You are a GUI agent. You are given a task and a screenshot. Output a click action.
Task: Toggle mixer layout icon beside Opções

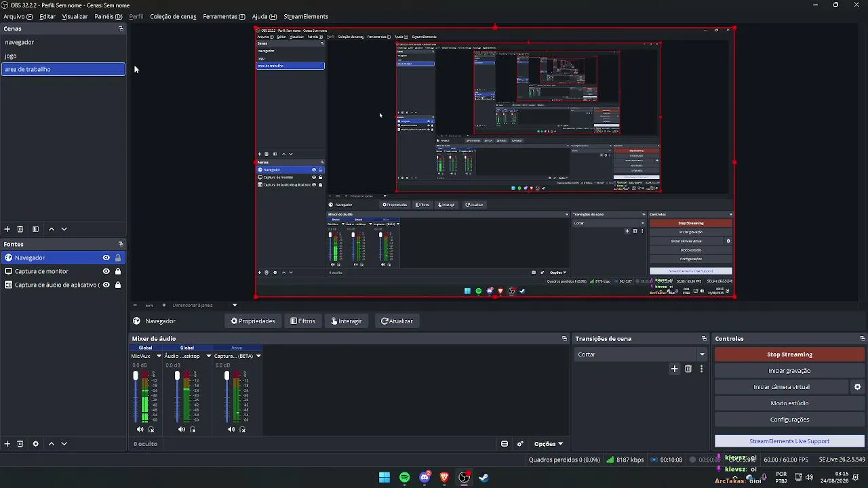pos(505,444)
